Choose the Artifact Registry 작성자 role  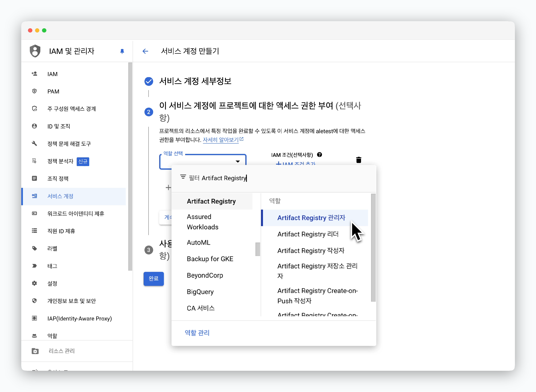point(315,251)
